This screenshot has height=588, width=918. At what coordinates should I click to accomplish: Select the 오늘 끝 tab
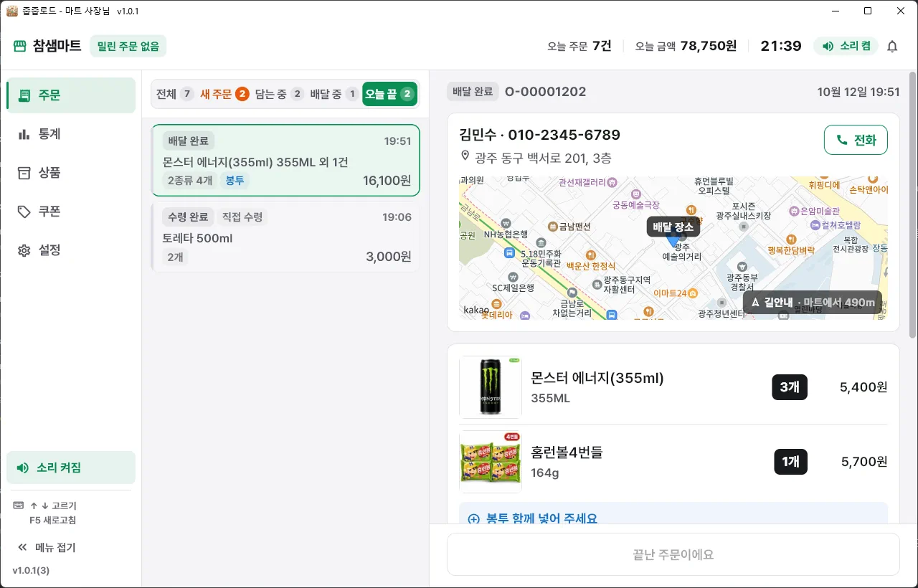[389, 94]
